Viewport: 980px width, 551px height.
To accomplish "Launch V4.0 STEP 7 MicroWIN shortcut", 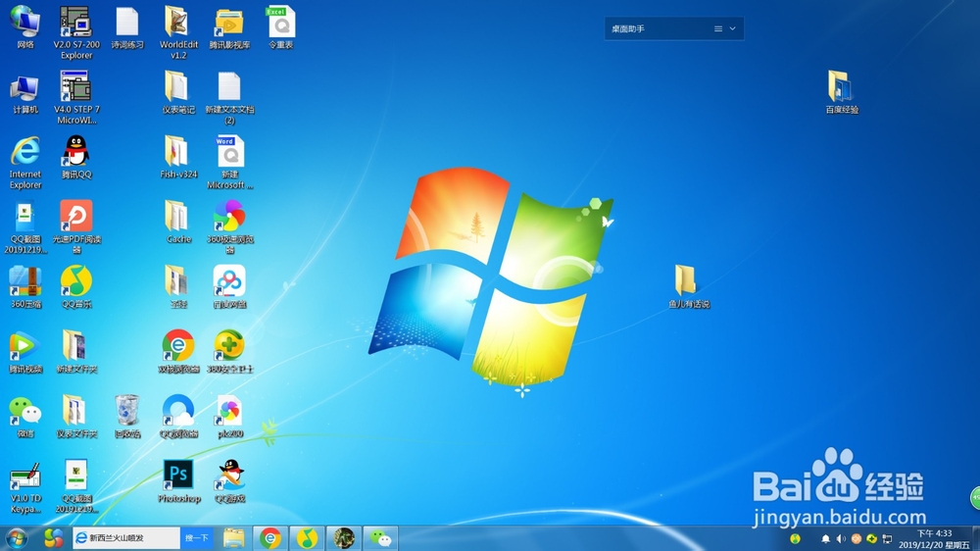I will pyautogui.click(x=76, y=98).
